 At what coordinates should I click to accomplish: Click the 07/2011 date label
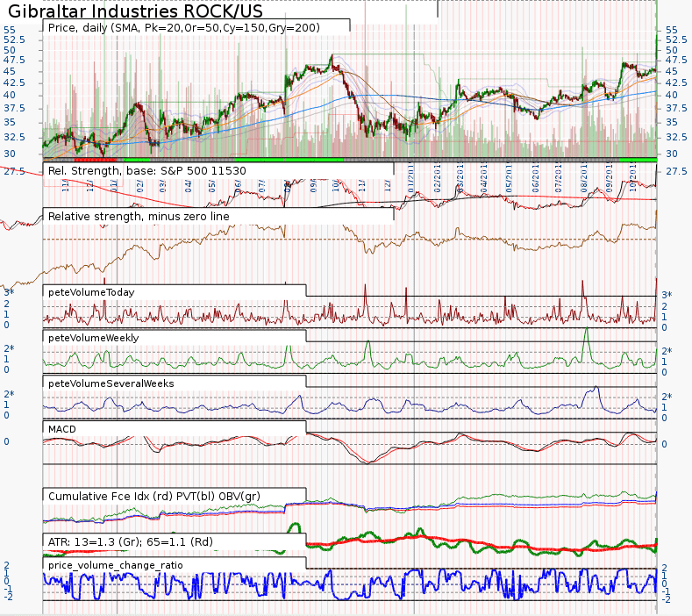click(x=559, y=177)
